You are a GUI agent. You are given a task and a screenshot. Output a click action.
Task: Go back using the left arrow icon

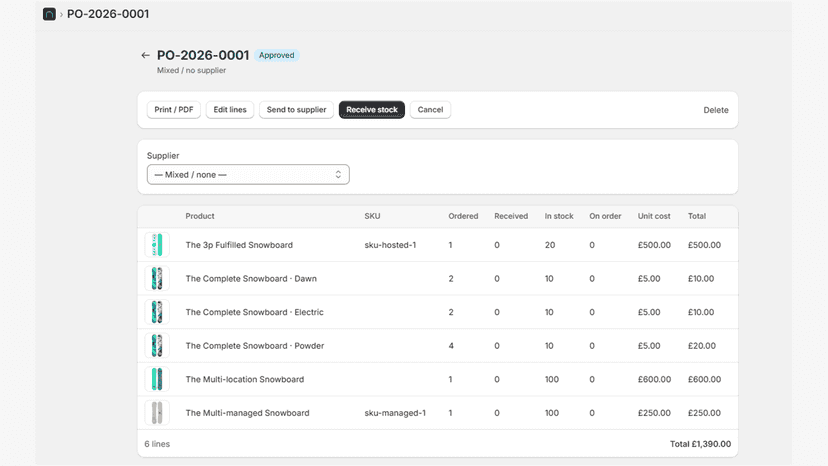click(145, 55)
